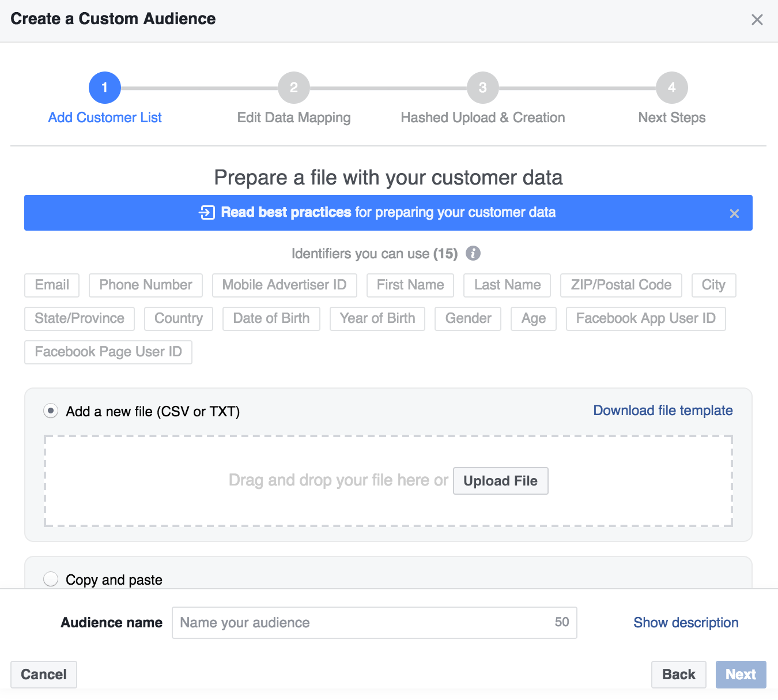Open Read best practices link

(x=286, y=212)
